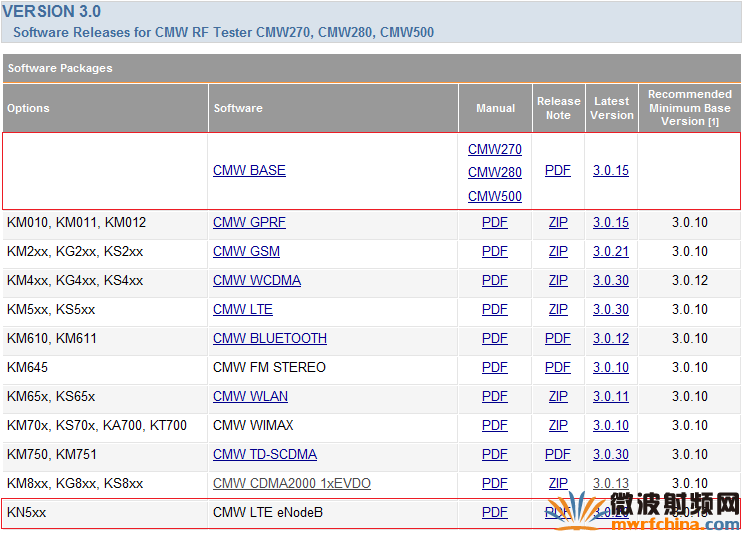Click CMW FM STEREO latest version 3.0.10

coord(611,367)
